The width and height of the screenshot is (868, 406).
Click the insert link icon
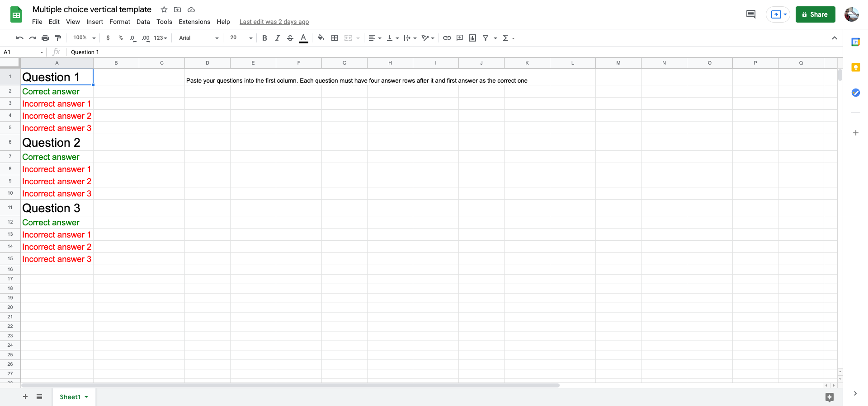(x=447, y=38)
